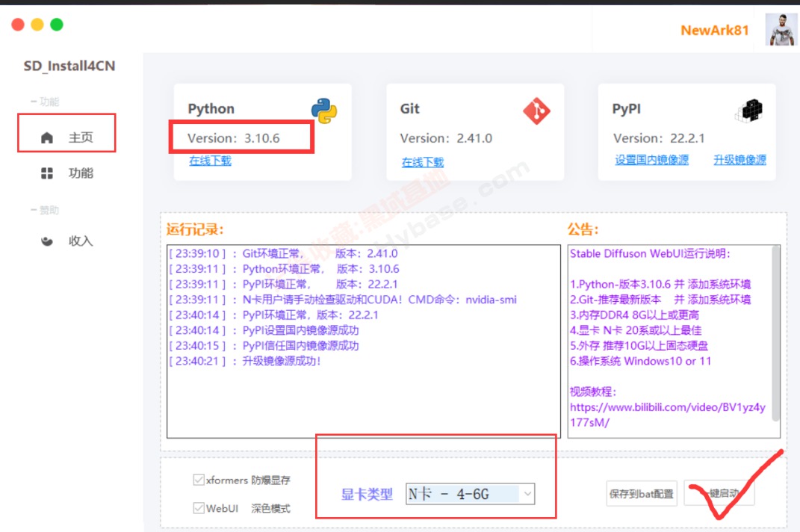800x532 pixels.
Task: Click notice line '4.显卡 N卡 20系或以上最佳'
Action: (636, 330)
